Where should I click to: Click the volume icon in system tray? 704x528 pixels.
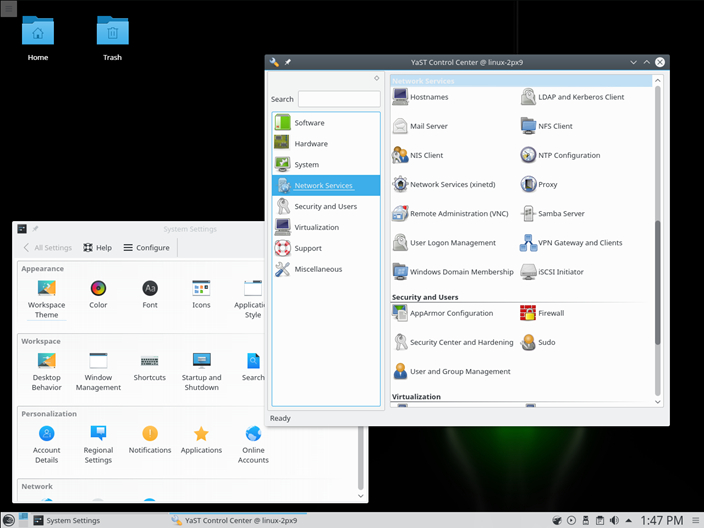point(614,520)
